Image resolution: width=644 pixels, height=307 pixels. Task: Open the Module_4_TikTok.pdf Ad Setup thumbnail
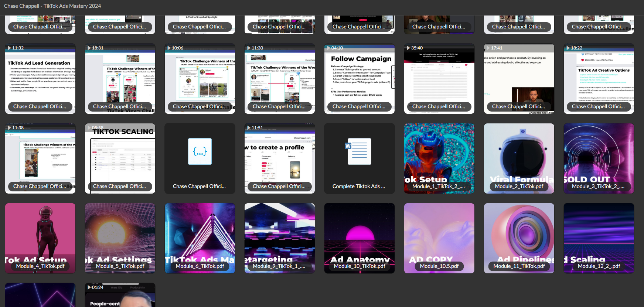tap(40, 238)
